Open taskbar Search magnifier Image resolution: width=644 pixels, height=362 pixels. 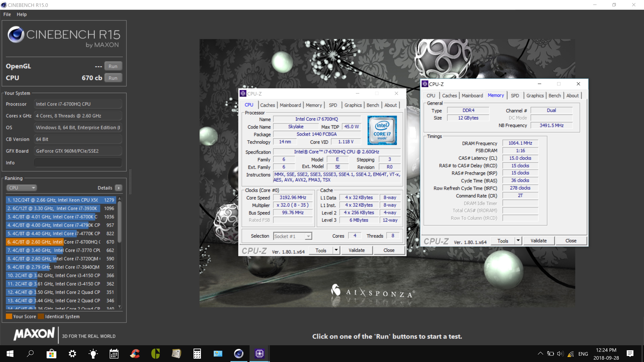(x=31, y=353)
